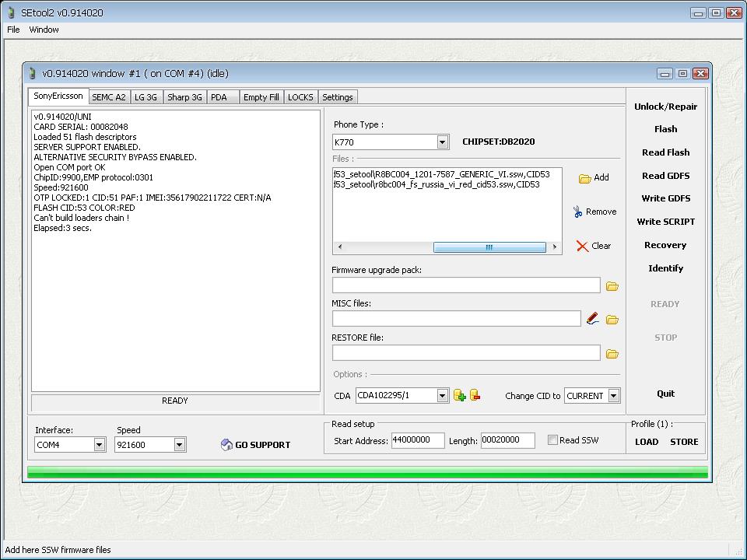Open the Speed 921600 dropdown
747x560 pixels.
179,445
